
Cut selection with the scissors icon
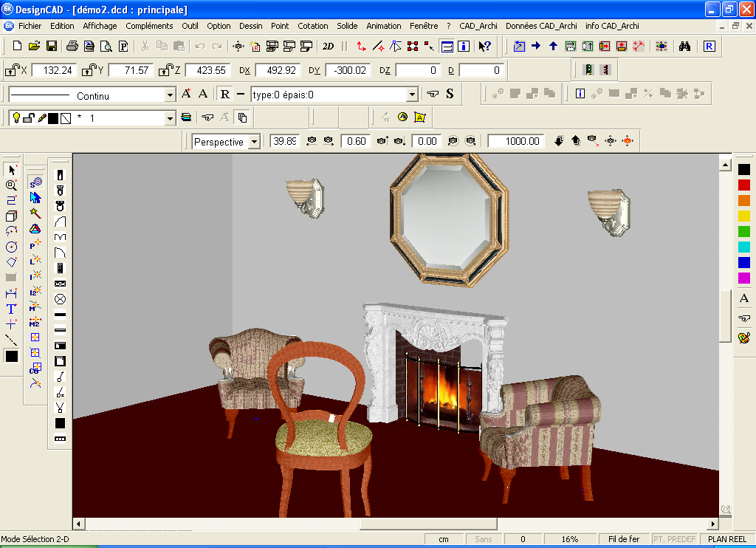tap(145, 46)
